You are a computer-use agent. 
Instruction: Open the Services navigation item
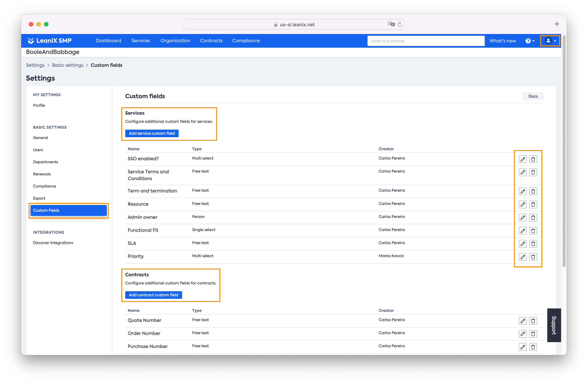[141, 40]
